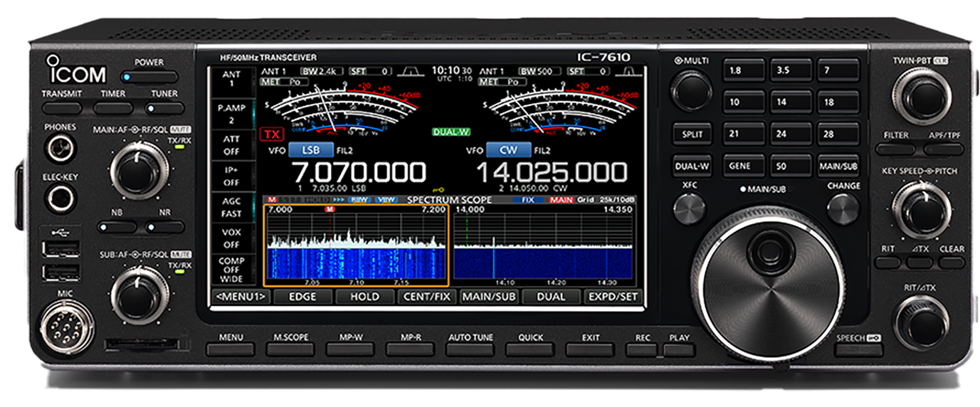Tap the EXPD/SET soft key
980x407 pixels.
tap(612, 297)
